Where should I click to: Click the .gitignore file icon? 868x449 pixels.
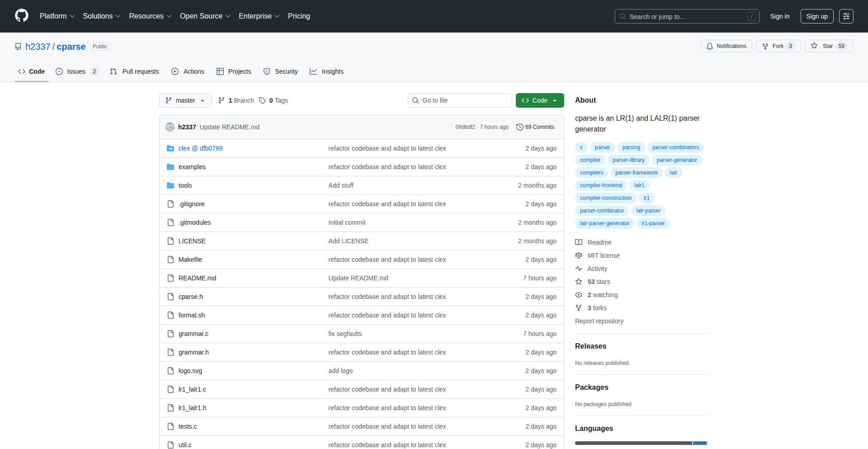[170, 204]
